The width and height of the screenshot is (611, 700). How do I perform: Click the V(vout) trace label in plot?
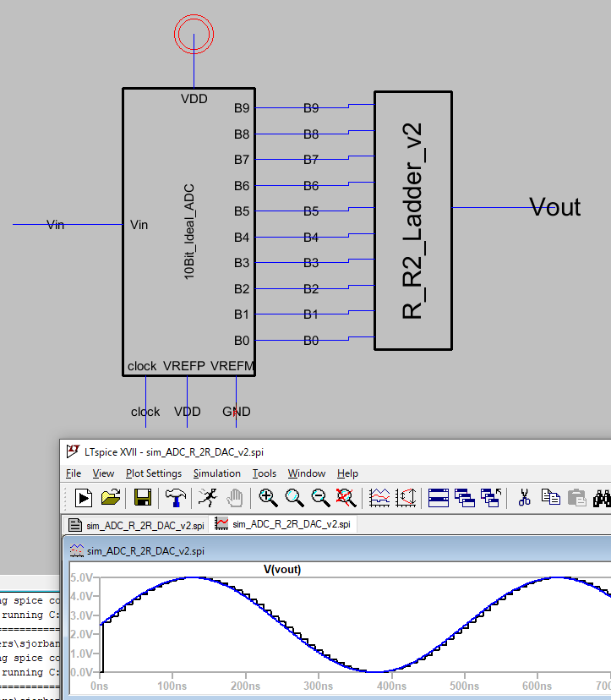282,569
